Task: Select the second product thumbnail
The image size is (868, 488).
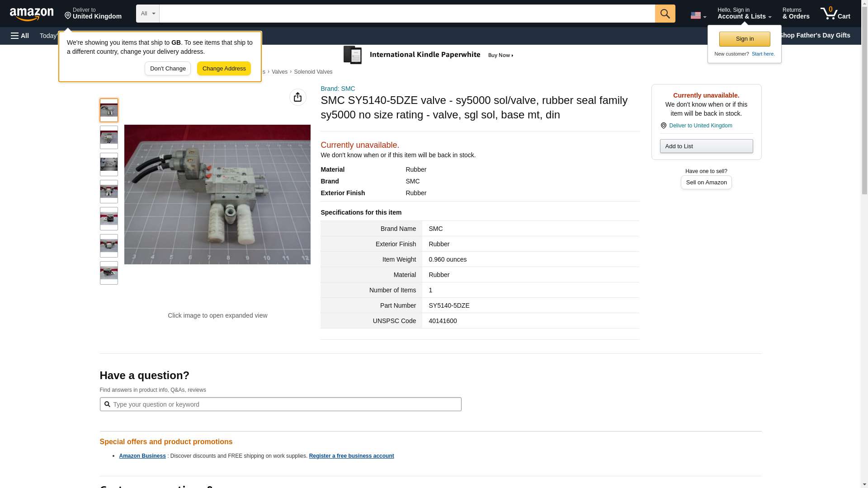Action: (108, 137)
